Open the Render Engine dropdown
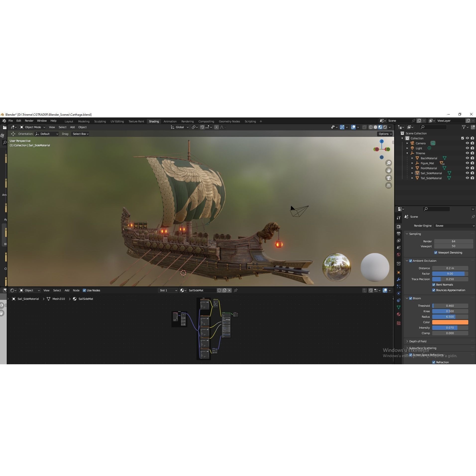 tap(454, 226)
